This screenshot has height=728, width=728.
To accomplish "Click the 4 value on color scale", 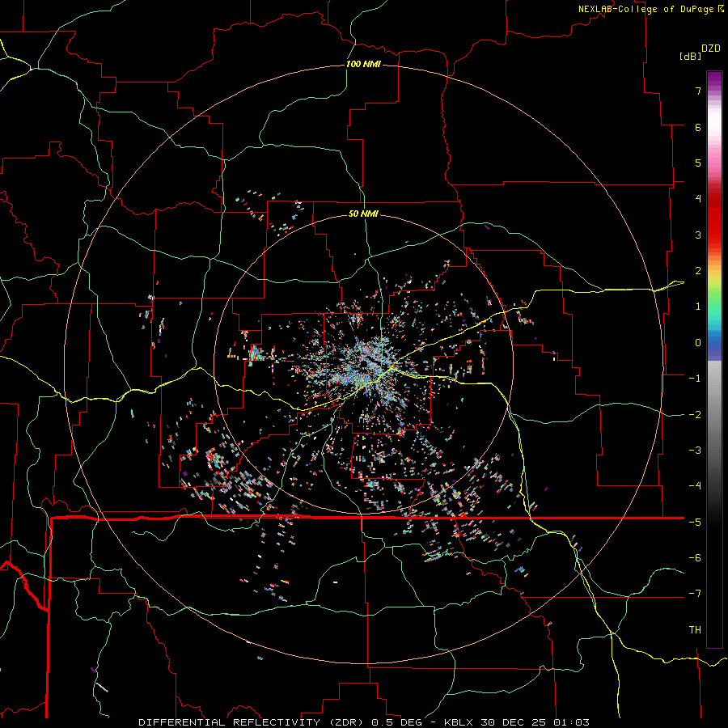I will coord(698,199).
